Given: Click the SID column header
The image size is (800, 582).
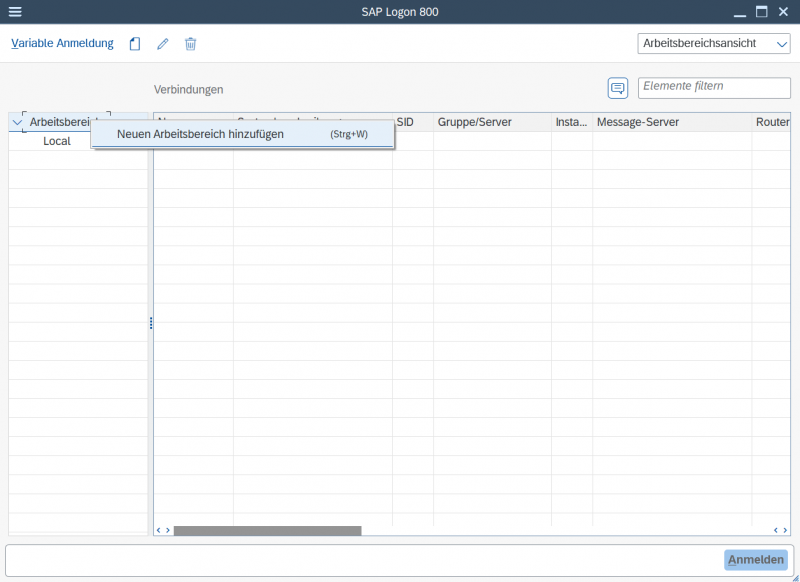Looking at the screenshot, I should 413,122.
